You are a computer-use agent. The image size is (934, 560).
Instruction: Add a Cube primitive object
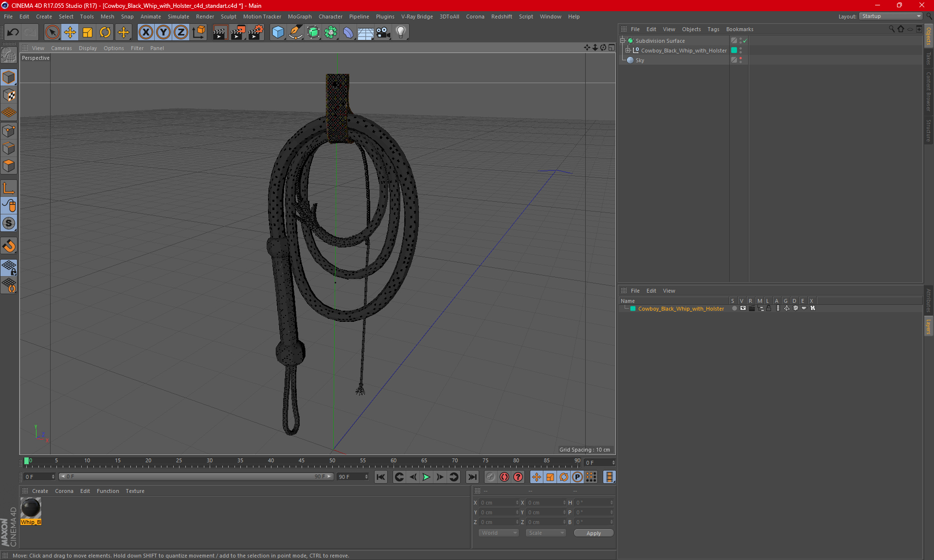[x=278, y=33]
